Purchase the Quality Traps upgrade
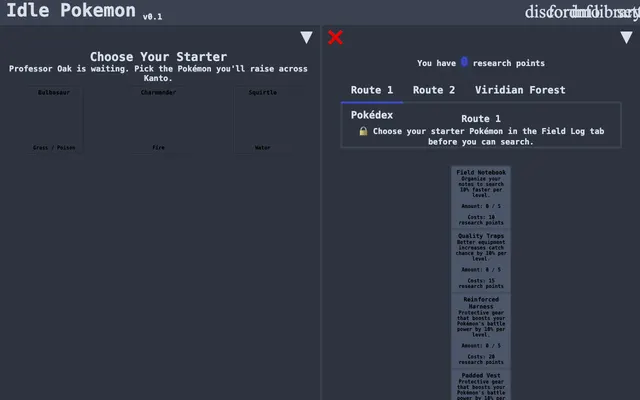Viewport: 640px width, 400px height. pyautogui.click(x=481, y=261)
